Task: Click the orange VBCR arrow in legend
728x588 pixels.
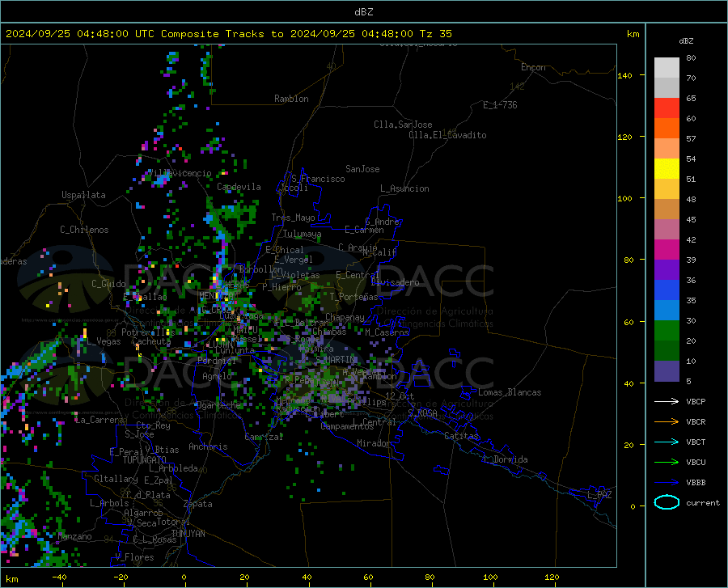Action: click(x=667, y=422)
